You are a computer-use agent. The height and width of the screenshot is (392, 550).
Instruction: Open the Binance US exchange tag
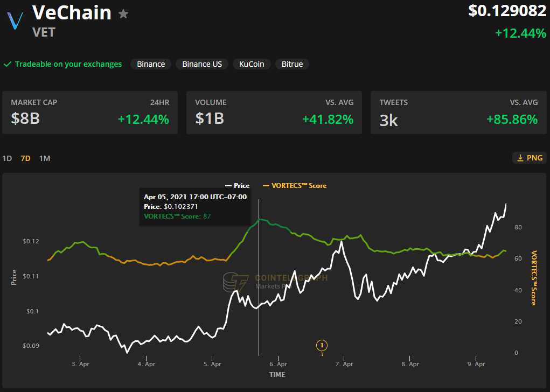202,64
